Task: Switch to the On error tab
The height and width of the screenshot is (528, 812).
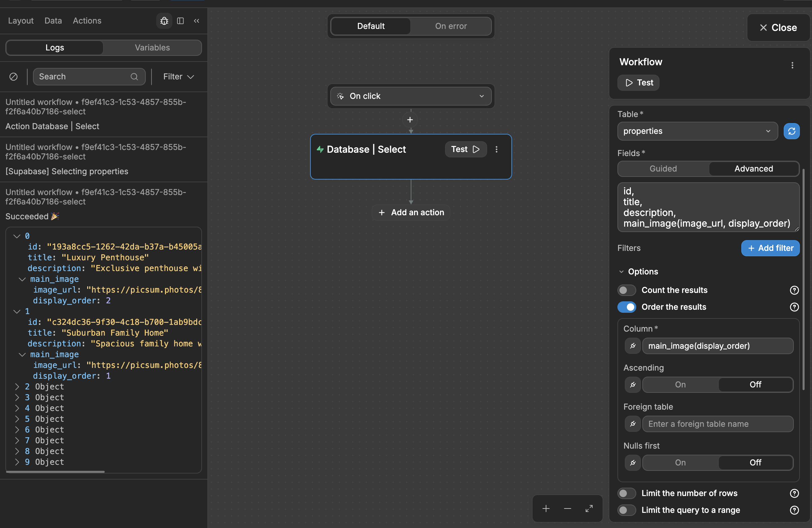Action: coord(451,26)
